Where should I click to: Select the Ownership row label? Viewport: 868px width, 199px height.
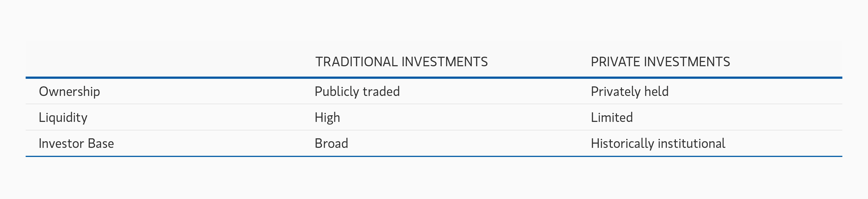click(69, 92)
